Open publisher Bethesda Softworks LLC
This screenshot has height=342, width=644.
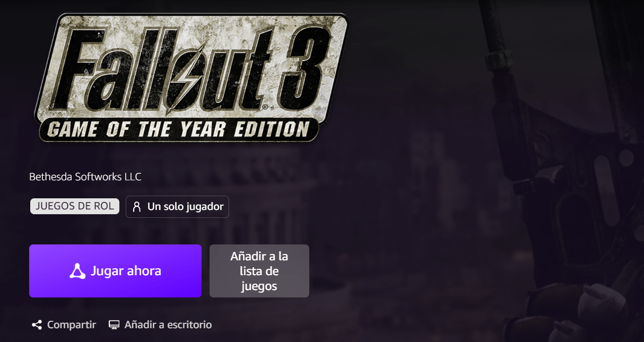pos(85,177)
